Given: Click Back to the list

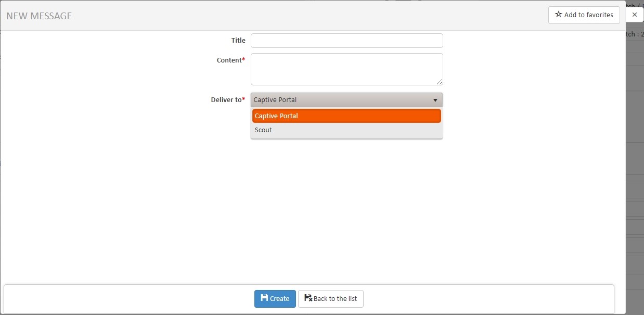Looking at the screenshot, I should point(330,298).
